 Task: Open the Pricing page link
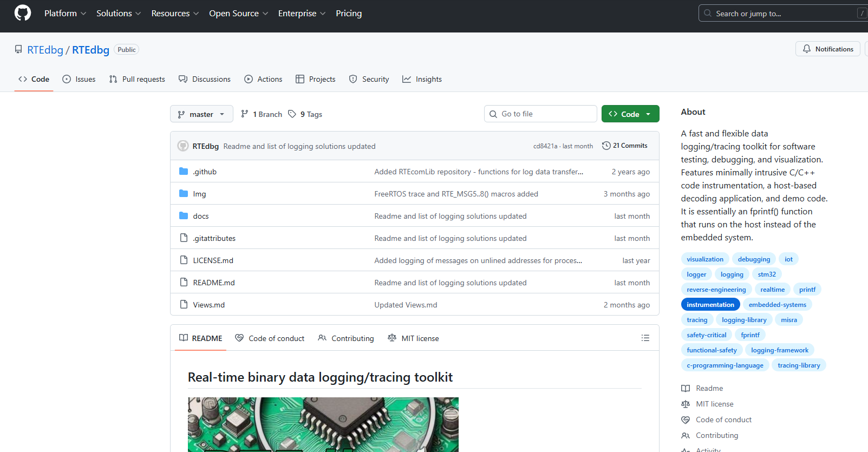click(x=349, y=13)
